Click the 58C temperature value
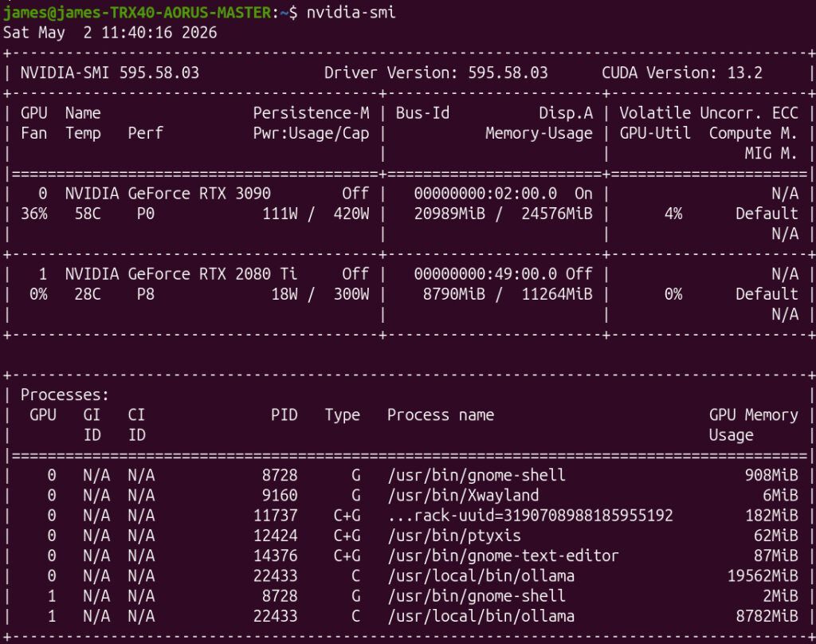816x644 pixels. pos(88,214)
